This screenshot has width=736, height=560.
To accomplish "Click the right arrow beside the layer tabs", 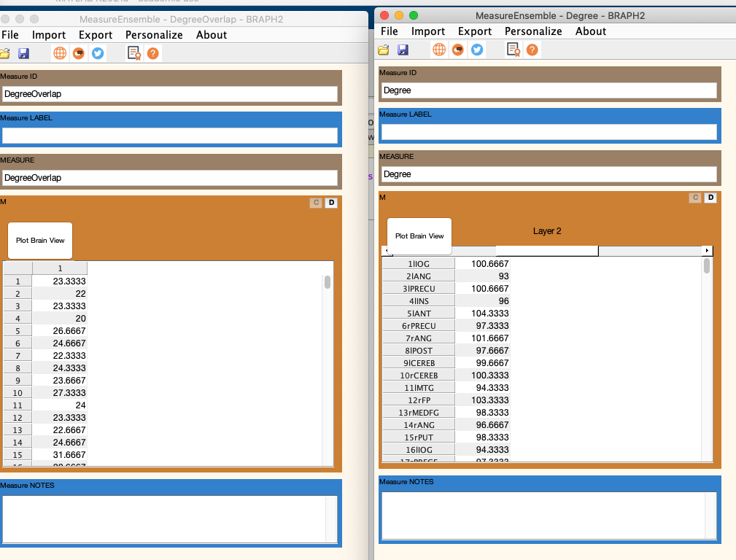I will point(706,250).
